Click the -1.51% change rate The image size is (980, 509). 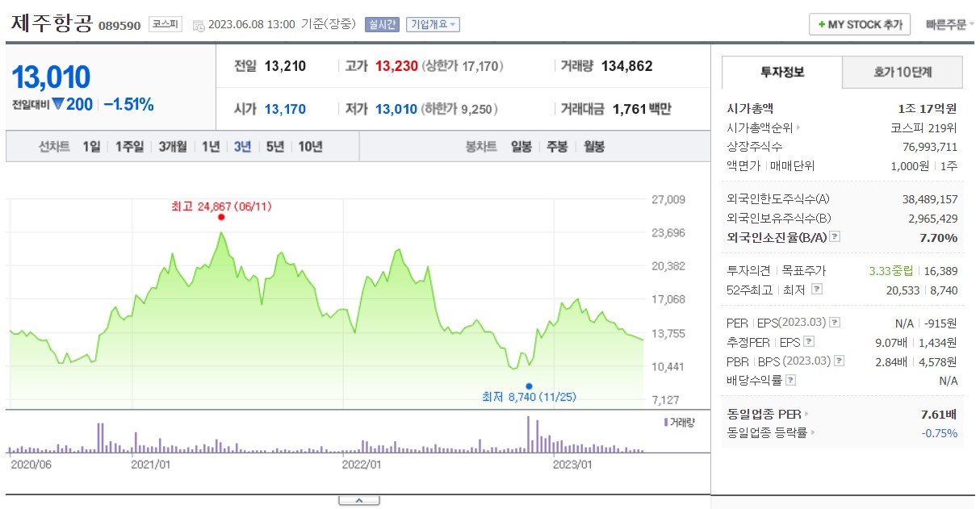[128, 105]
